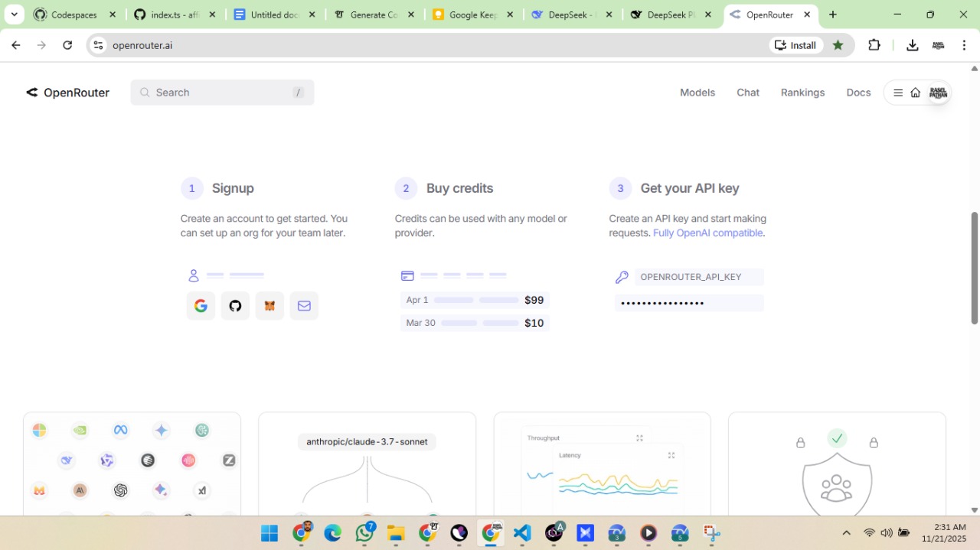Open the Models navigation item

(x=697, y=93)
